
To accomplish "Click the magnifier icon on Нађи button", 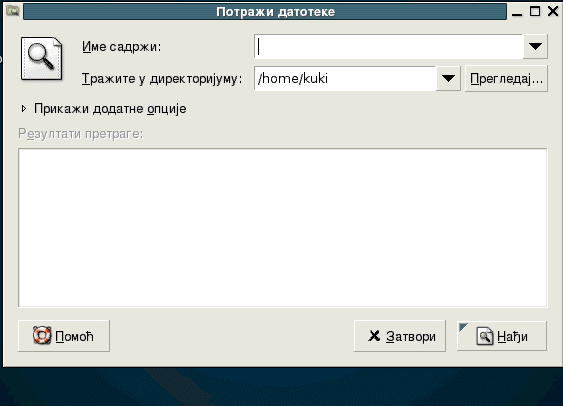I will coord(485,336).
